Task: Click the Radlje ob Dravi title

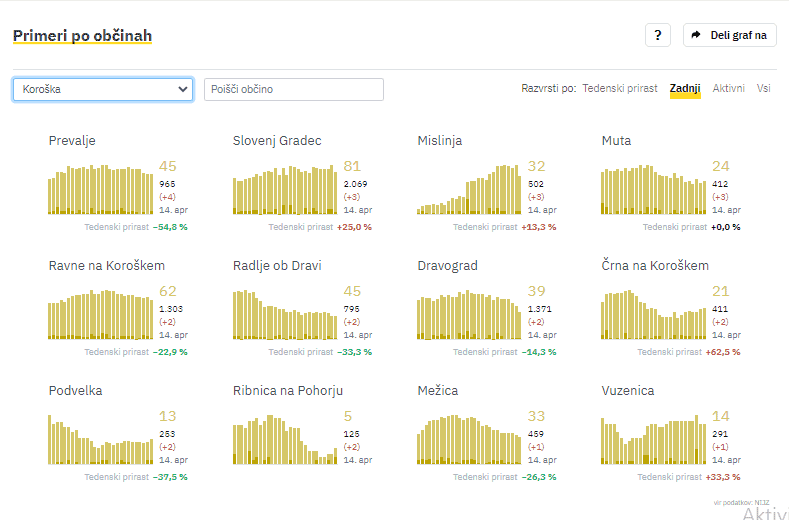Action: pos(277,266)
